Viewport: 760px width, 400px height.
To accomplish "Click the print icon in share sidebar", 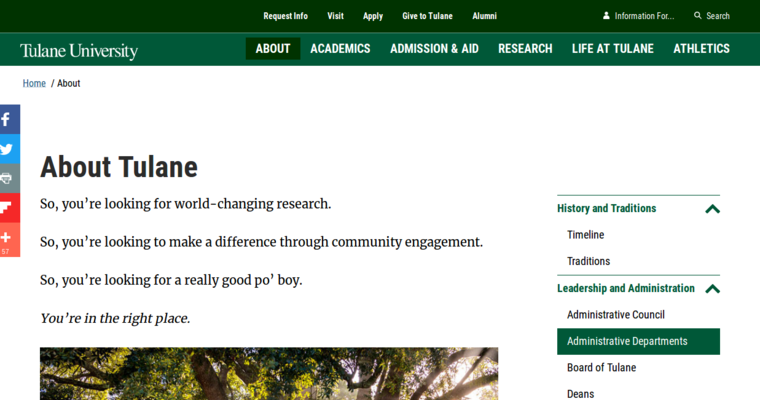I will 8,179.
